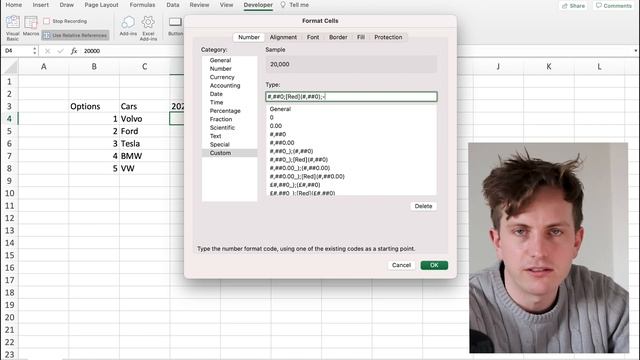The height and width of the screenshot is (360, 640).
Task: Select the Date category
Action: pyautogui.click(x=229, y=94)
